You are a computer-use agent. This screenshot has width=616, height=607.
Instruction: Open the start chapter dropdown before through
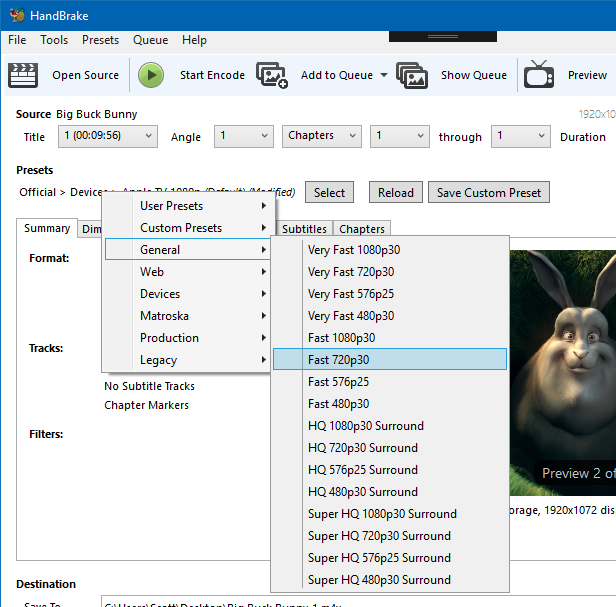[400, 136]
